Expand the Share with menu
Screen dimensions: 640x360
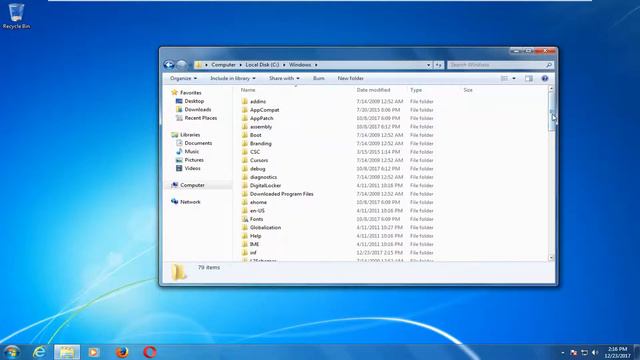click(x=284, y=78)
